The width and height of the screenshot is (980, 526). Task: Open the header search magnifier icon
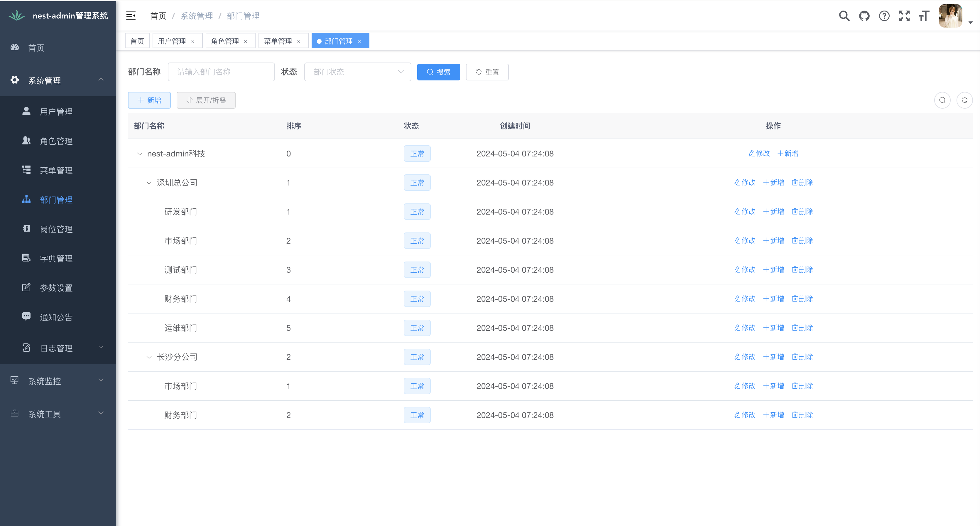click(x=844, y=16)
